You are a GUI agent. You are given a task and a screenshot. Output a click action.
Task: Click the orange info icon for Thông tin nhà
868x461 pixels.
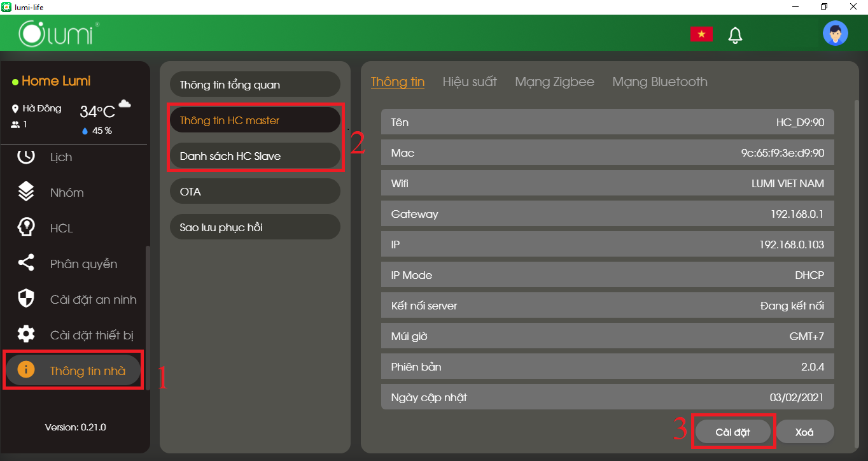[25, 370]
